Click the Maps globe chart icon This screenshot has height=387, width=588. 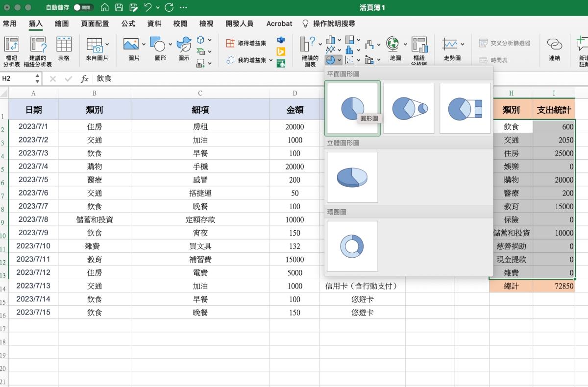[x=395, y=50]
